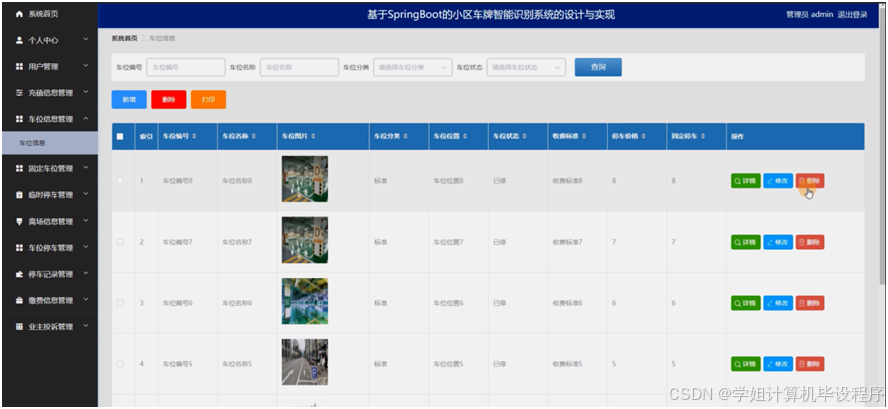Image resolution: width=888 pixels, height=409 pixels.
Task: Click the icon beside 离场信息管理
Action: pyautogui.click(x=19, y=221)
